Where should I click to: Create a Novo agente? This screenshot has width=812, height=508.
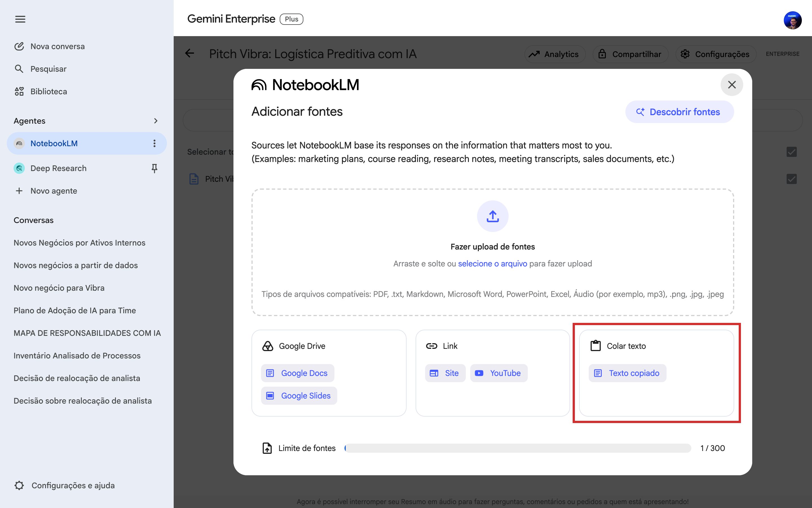[x=46, y=191]
